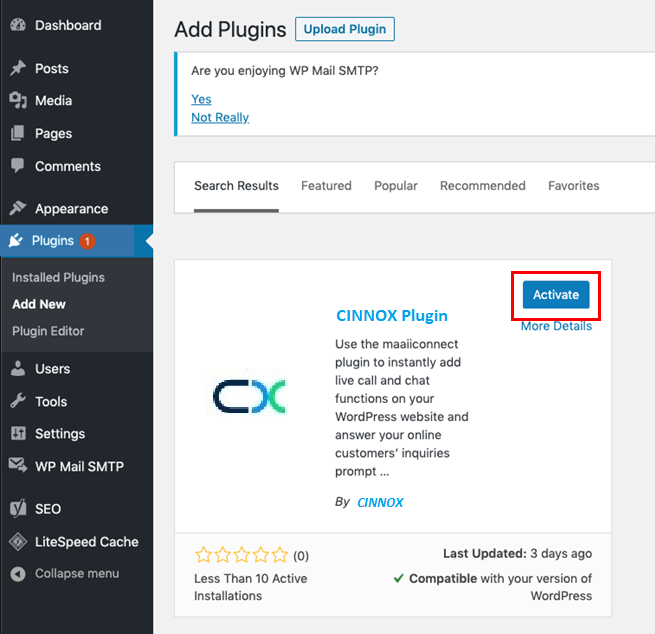Click the Yoast SEO icon
Viewport: 655px width, 634px height.
pyautogui.click(x=18, y=508)
